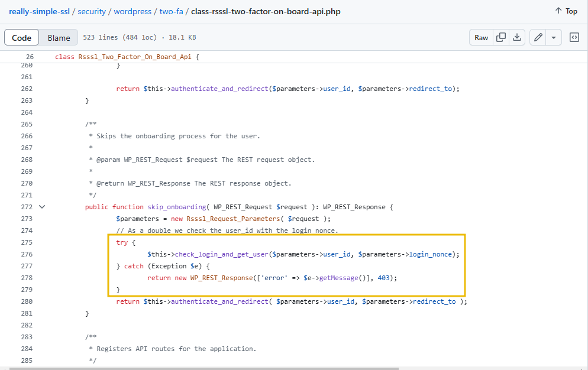This screenshot has width=588, height=370.
Task: Copy raw file contents icon
Action: pos(500,37)
